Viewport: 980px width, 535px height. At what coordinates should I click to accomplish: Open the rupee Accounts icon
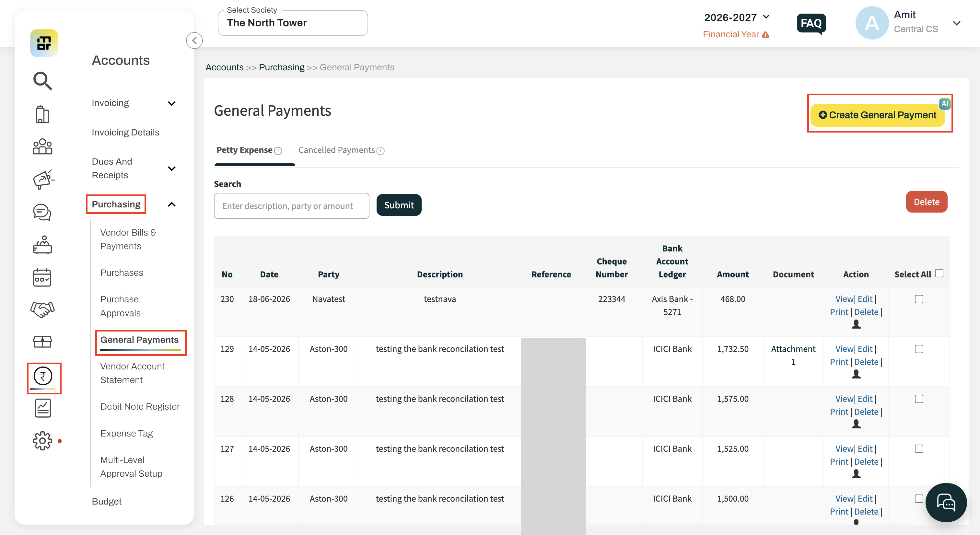(43, 376)
